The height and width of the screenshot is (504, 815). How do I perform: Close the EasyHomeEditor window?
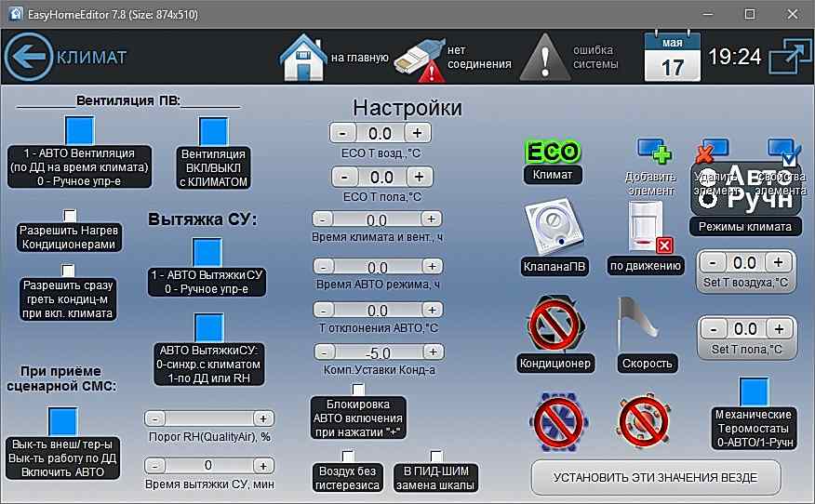tap(792, 14)
